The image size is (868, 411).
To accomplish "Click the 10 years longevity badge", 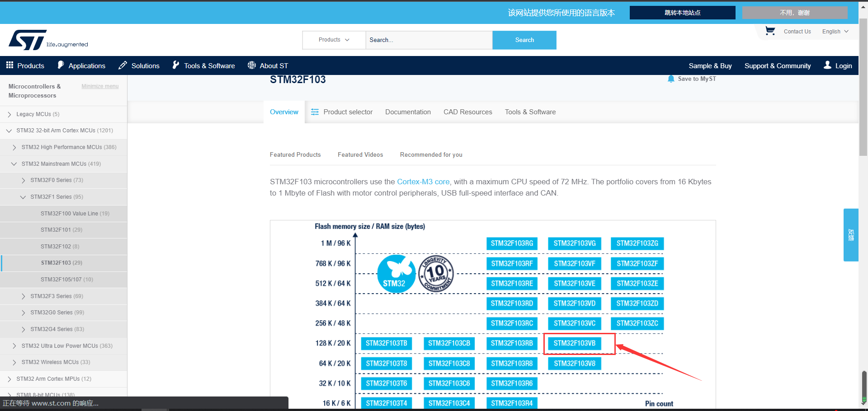I will (436, 274).
